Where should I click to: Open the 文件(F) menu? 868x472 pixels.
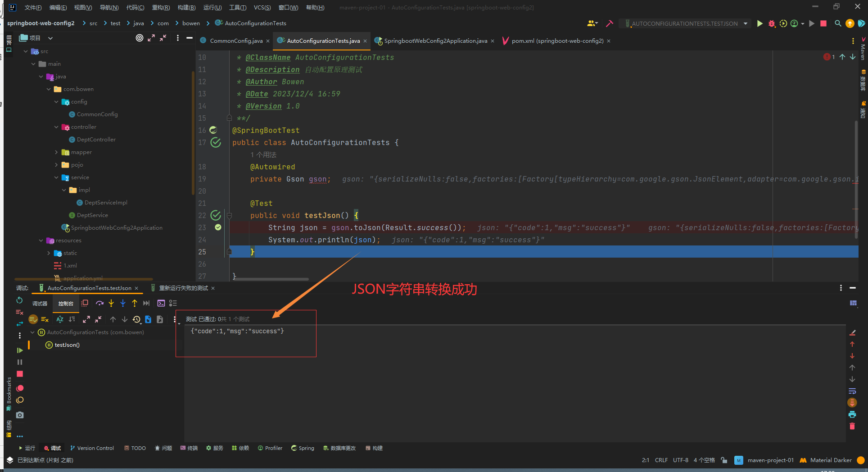[33, 7]
